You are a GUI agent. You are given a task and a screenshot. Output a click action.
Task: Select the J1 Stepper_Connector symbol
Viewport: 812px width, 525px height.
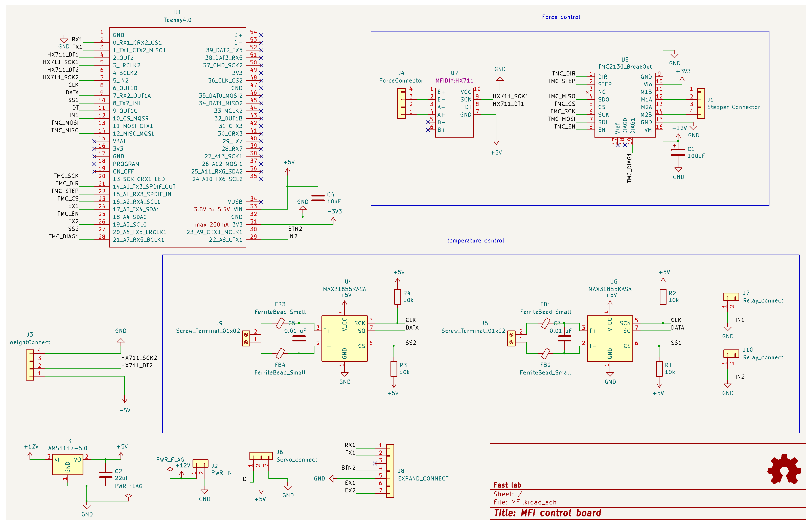701,103
